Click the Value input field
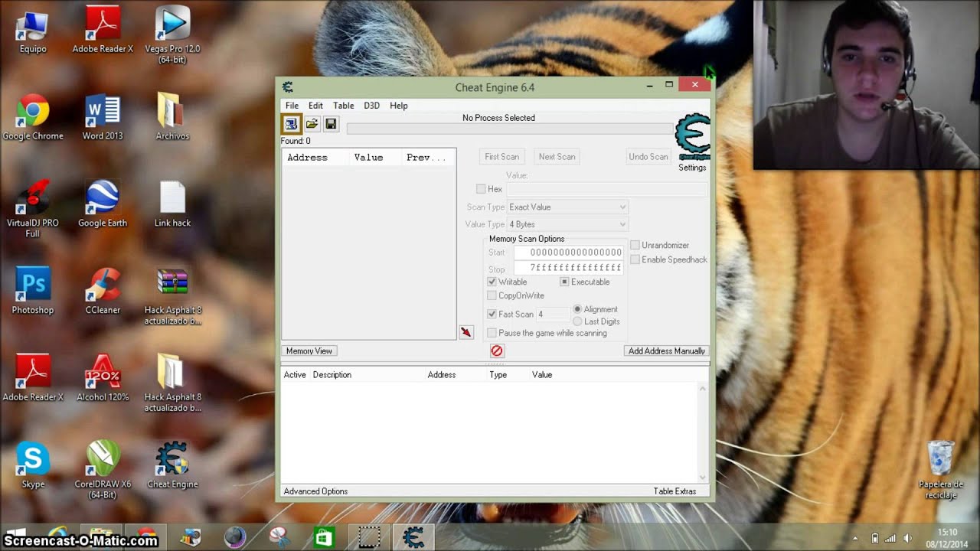This screenshot has width=980, height=551. (x=606, y=189)
